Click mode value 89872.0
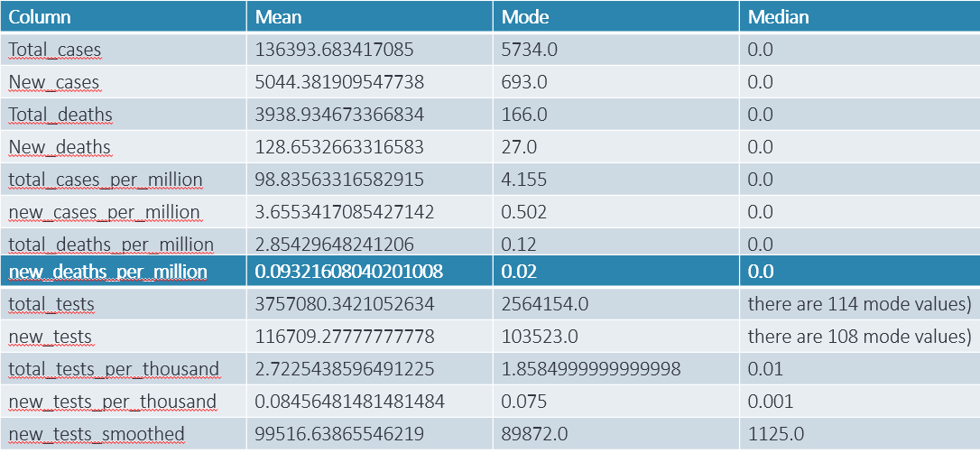This screenshot has height=453, width=980. [533, 434]
